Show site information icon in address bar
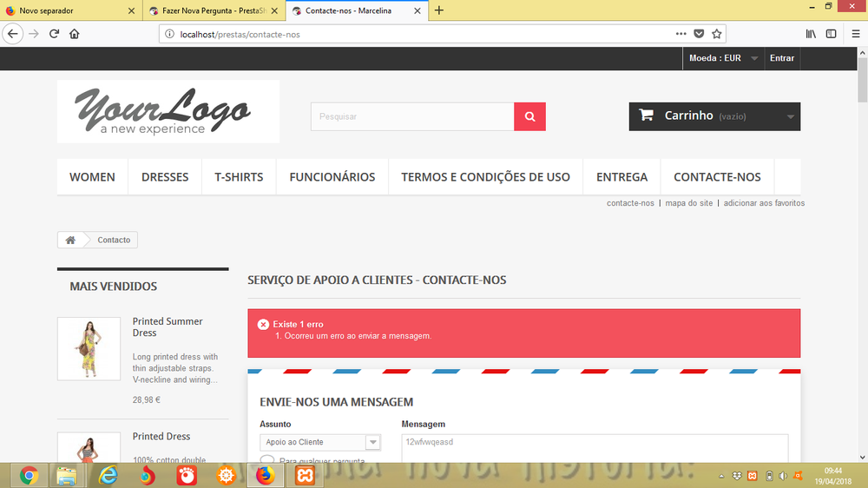 pos(169,34)
